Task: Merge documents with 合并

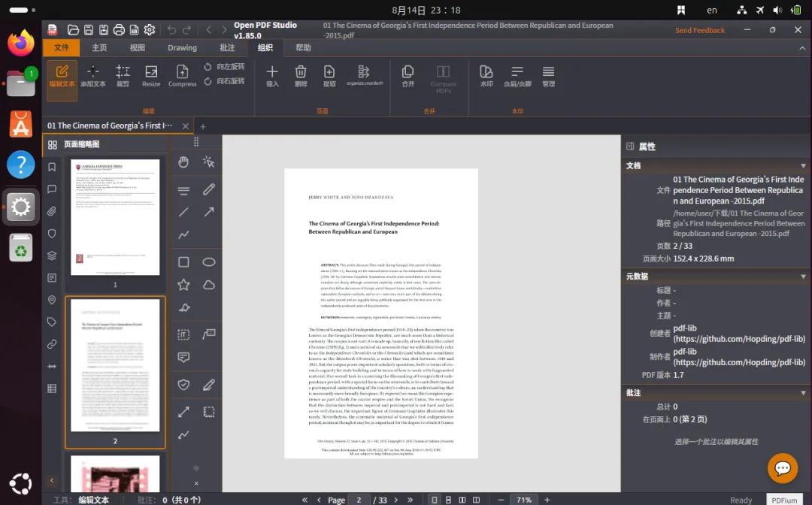Action: click(x=408, y=76)
